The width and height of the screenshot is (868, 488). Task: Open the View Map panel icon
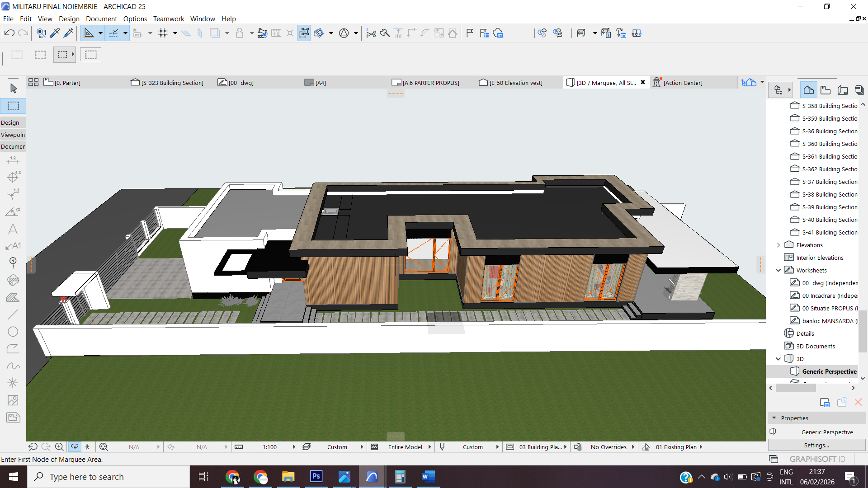[826, 90]
